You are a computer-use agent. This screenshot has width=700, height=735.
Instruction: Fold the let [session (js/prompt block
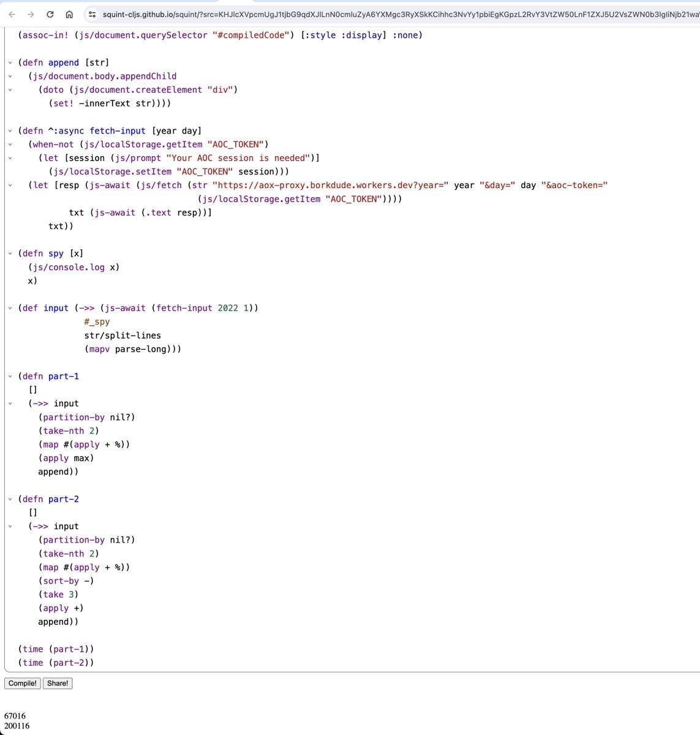pos(10,157)
